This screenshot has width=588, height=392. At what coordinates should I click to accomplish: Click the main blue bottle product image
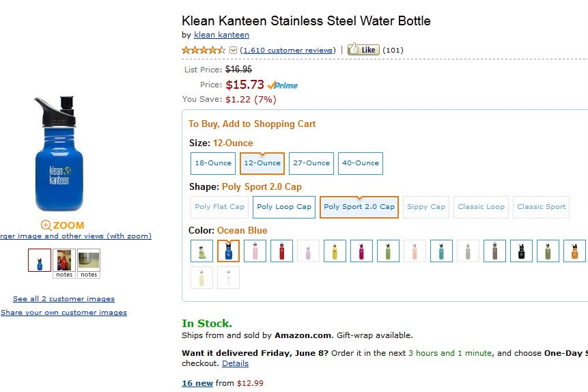click(59, 154)
